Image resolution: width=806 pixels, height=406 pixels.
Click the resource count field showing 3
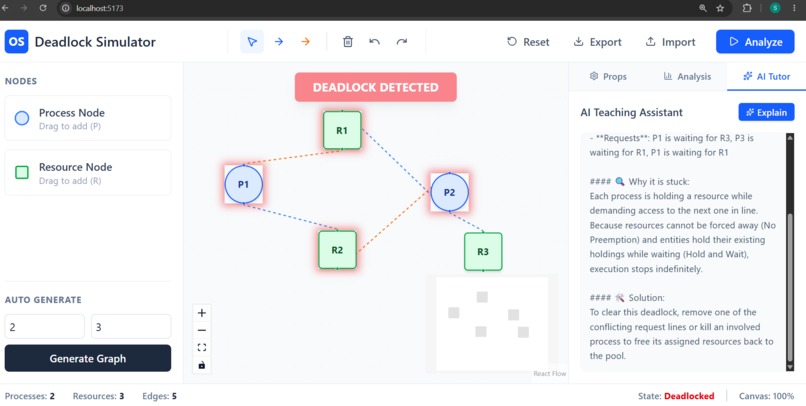[131, 326]
